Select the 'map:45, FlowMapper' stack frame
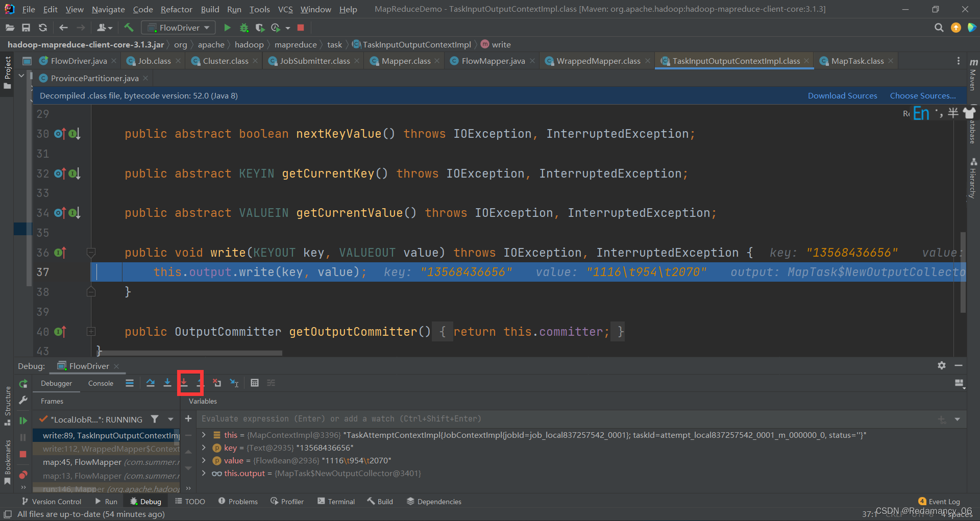This screenshot has height=521, width=980. (x=107, y=462)
